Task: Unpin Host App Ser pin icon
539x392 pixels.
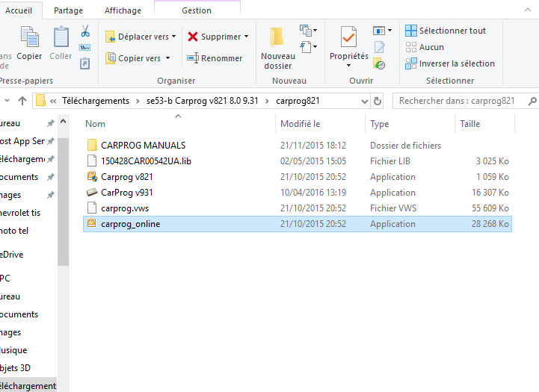Action: pos(51,141)
